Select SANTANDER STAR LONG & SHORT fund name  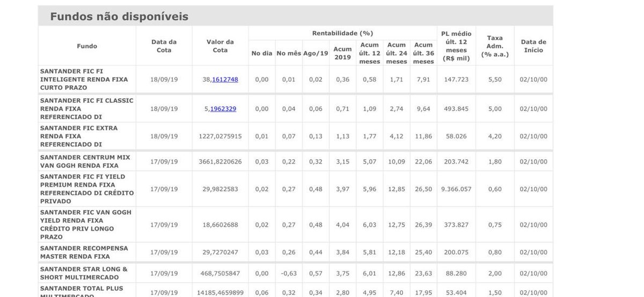point(84,273)
